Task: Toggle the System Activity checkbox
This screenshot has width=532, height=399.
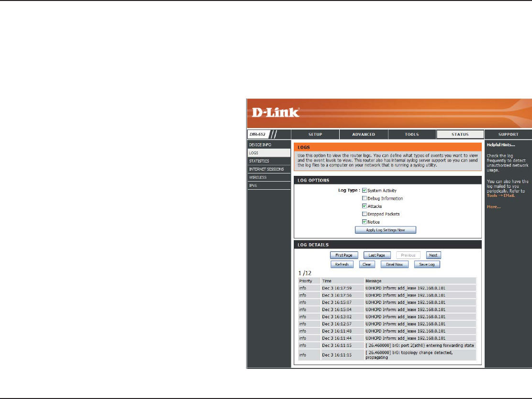Action: tap(365, 190)
